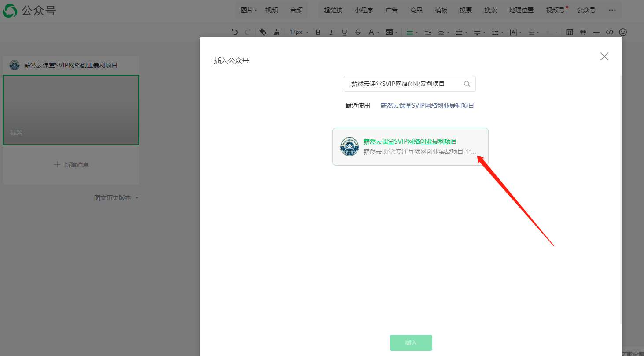The height and width of the screenshot is (356, 644).
Task: Insert a code block icon
Action: pos(610,32)
